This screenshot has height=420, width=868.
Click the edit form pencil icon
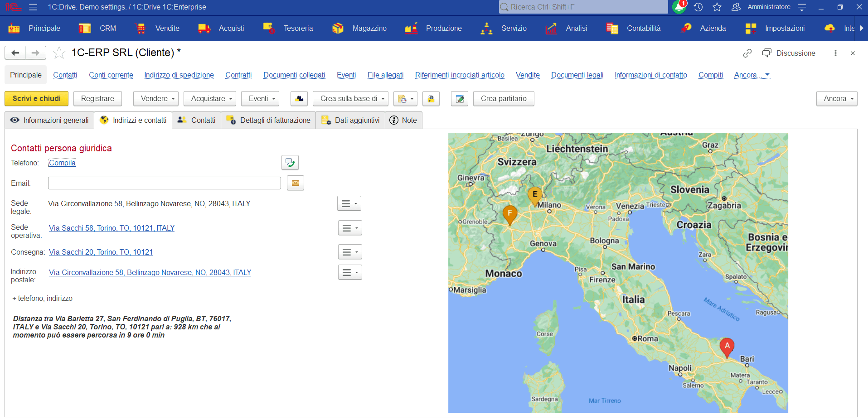tap(460, 98)
